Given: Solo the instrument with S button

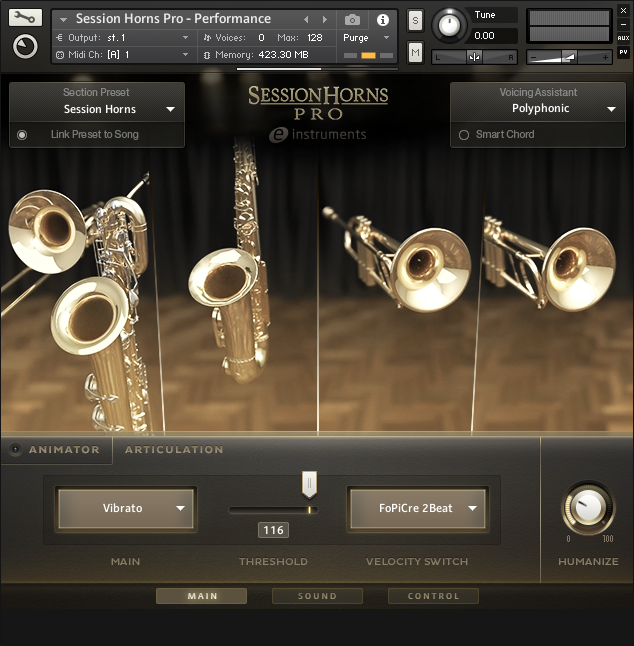Looking at the screenshot, I should 415,20.
